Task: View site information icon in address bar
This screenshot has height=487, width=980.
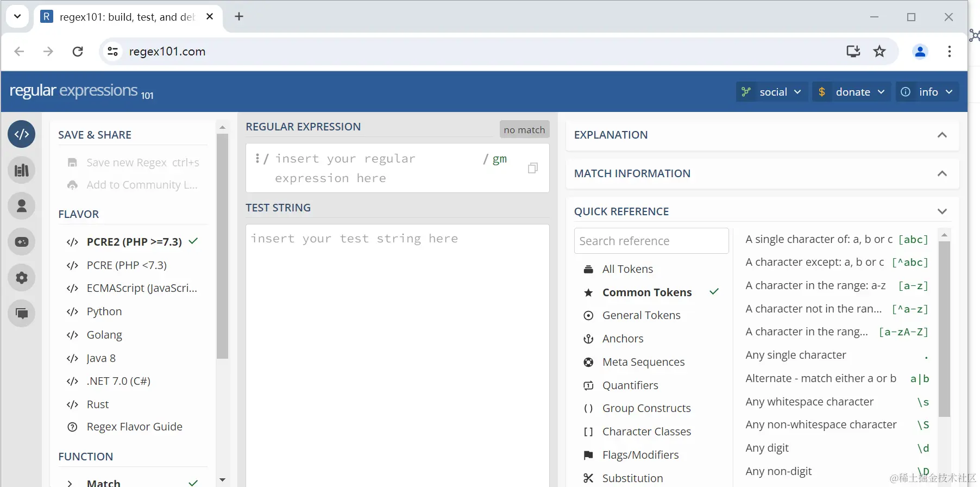Action: [x=113, y=51]
